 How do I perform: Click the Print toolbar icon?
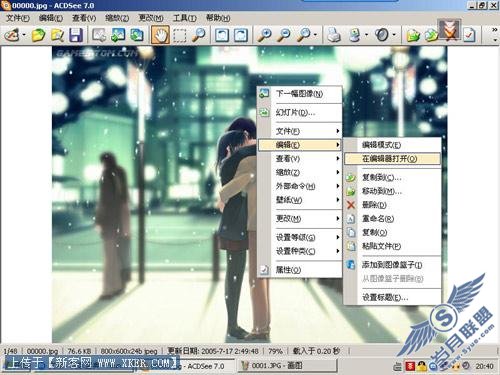pos(334,35)
